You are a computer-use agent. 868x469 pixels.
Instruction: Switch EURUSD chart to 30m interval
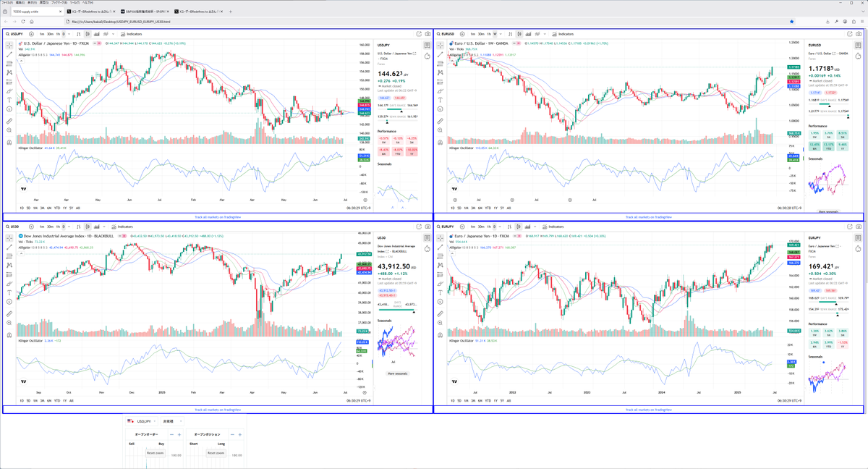[481, 34]
